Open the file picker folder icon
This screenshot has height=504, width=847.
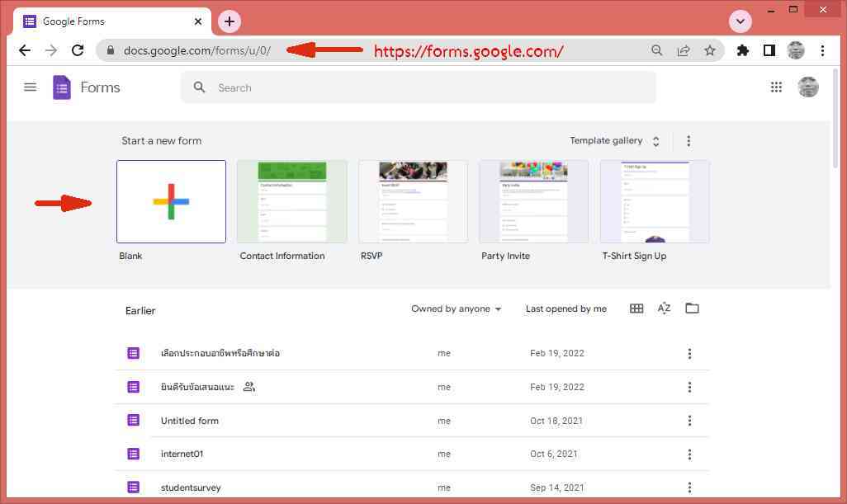(x=692, y=309)
